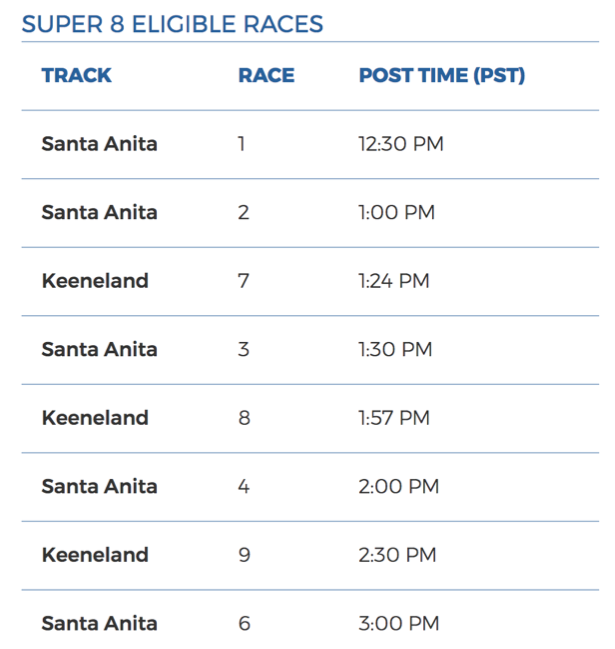This screenshot has width=615, height=649.
Task: Click the 3:00 PM post time
Action: [x=398, y=624]
